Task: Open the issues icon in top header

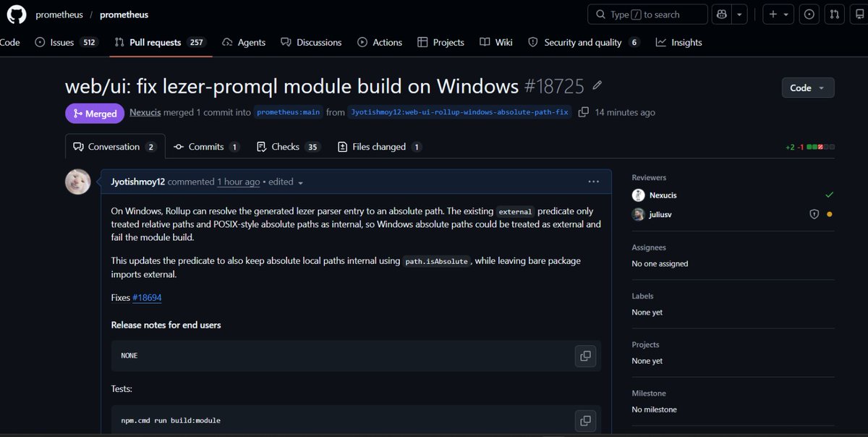Action: (x=809, y=14)
